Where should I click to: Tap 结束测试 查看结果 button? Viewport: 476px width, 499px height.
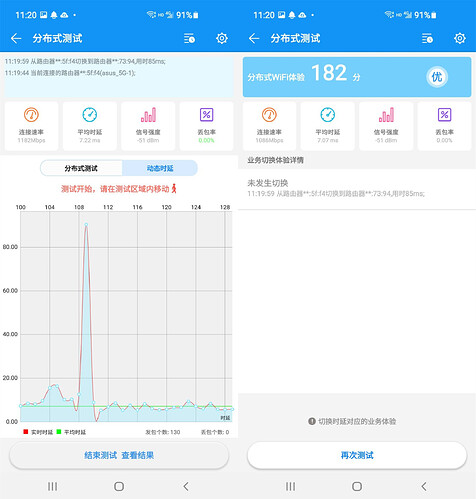pyautogui.click(x=119, y=455)
